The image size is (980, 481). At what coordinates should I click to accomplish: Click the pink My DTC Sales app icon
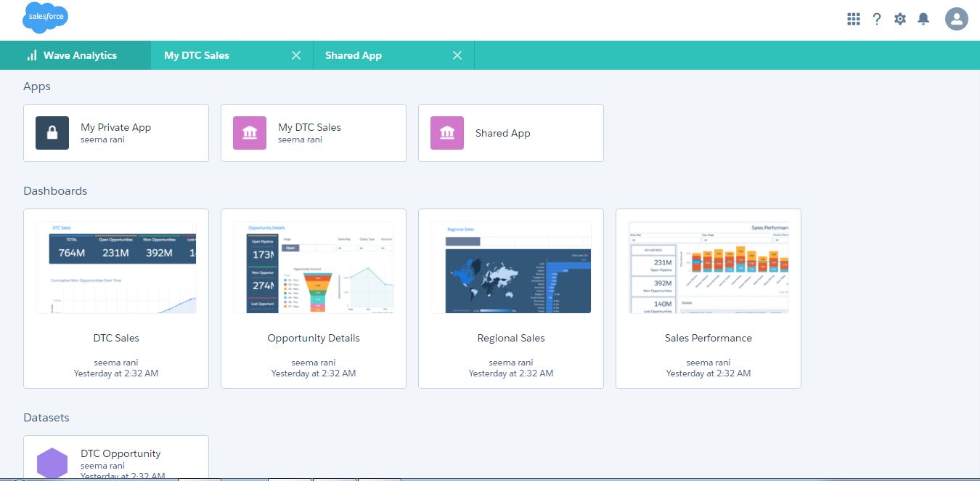(250, 133)
